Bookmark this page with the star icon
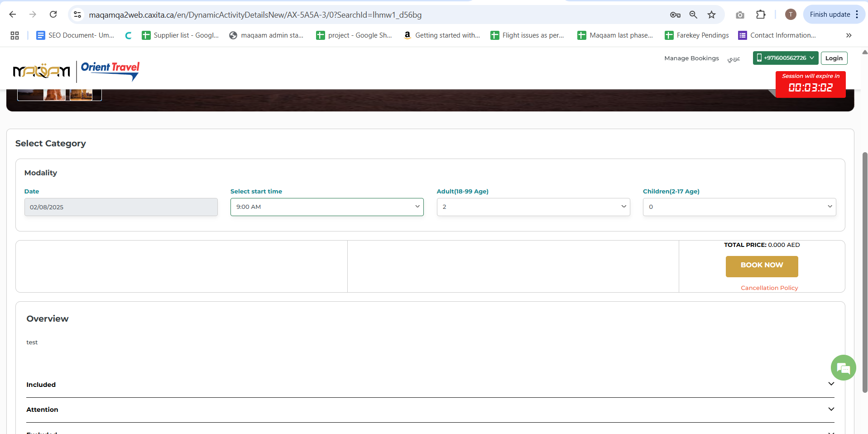Image resolution: width=868 pixels, height=434 pixels. [x=711, y=14]
